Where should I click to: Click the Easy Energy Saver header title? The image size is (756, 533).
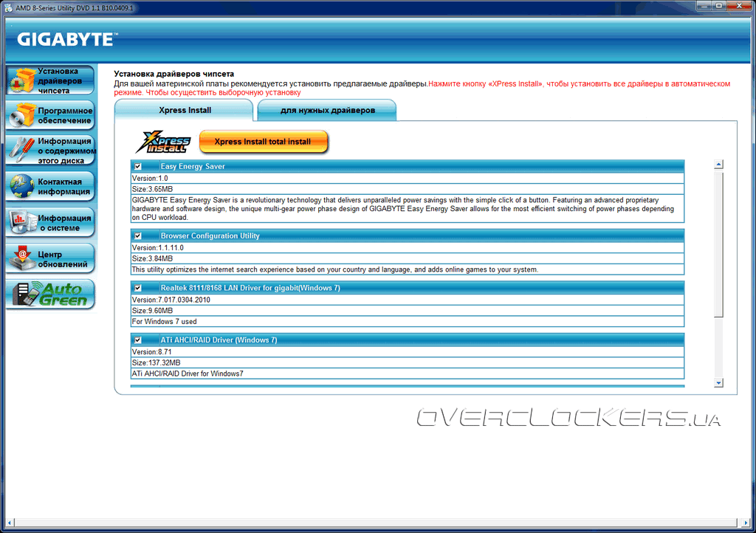point(193,166)
